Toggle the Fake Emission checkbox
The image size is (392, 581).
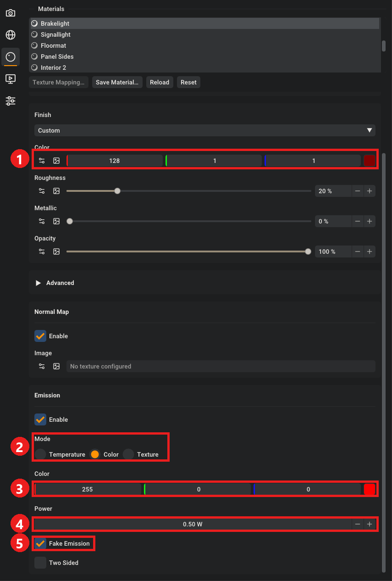40,543
